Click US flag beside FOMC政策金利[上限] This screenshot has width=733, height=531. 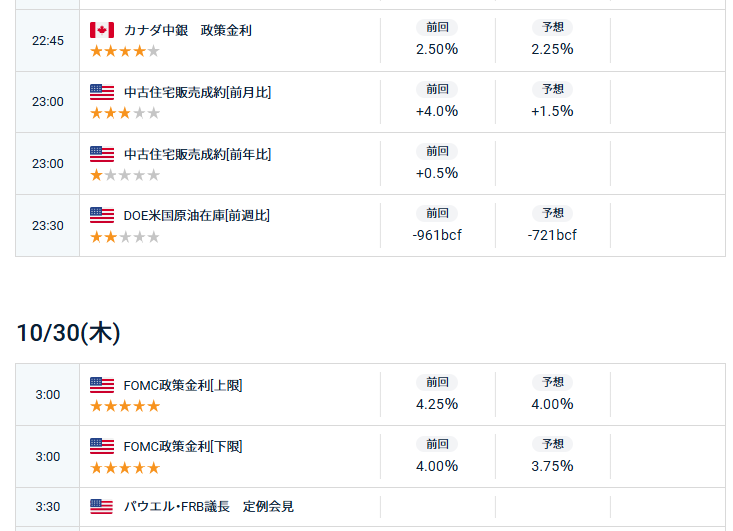(x=101, y=385)
